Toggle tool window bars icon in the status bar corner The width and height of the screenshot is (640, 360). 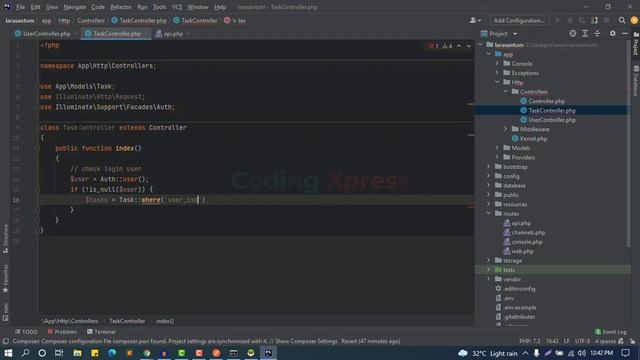point(5,341)
